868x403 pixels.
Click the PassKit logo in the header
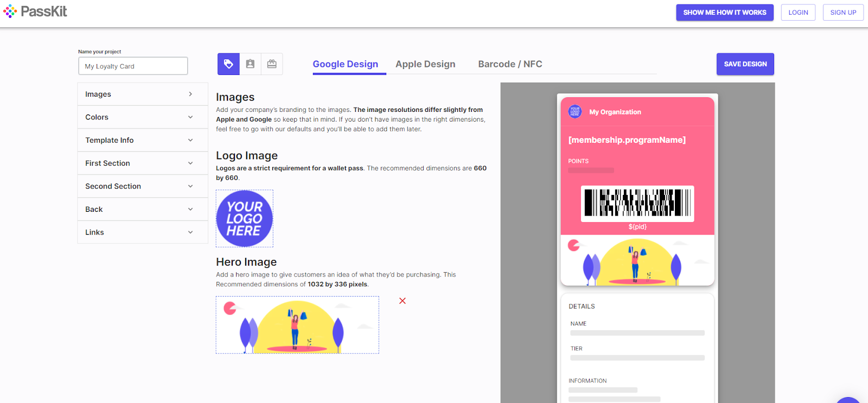[x=35, y=11]
